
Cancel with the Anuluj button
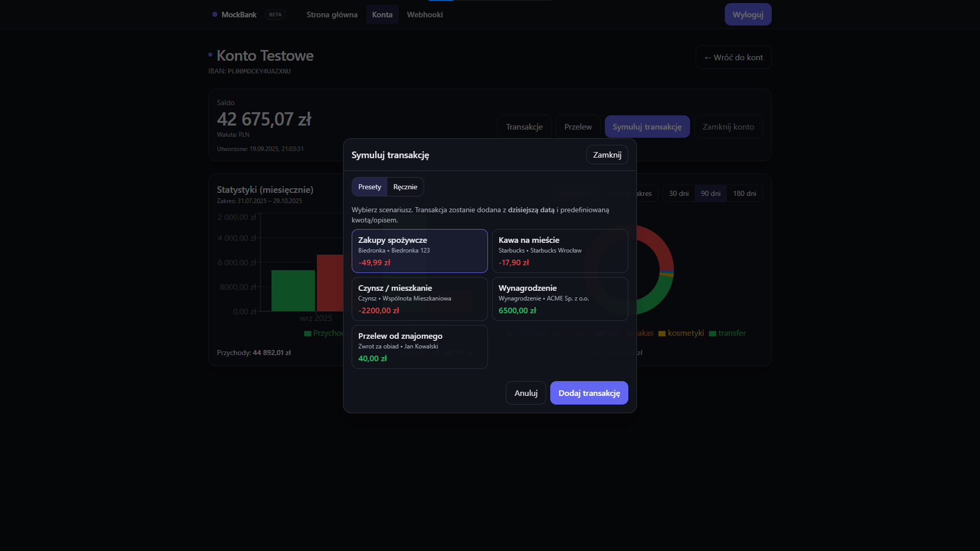[526, 393]
